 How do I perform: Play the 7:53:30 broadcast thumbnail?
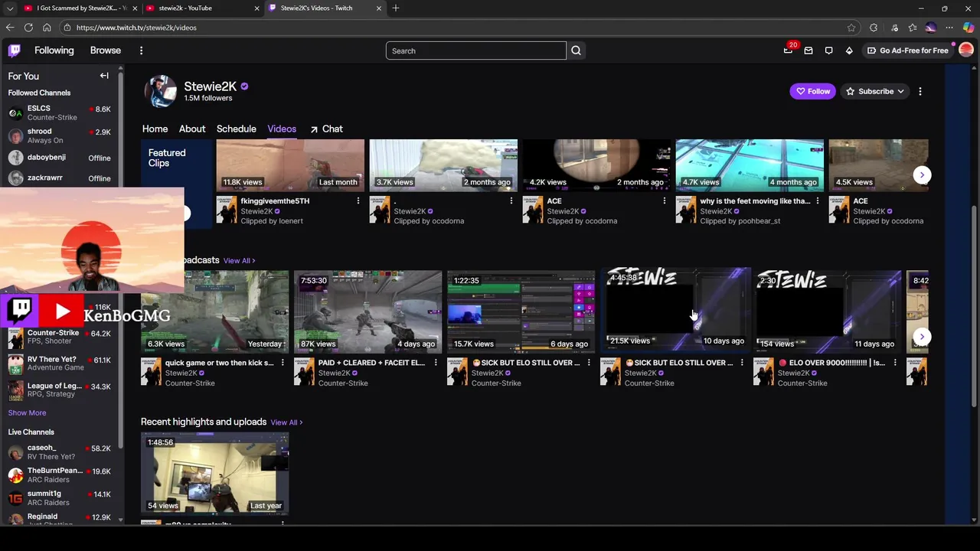click(367, 311)
